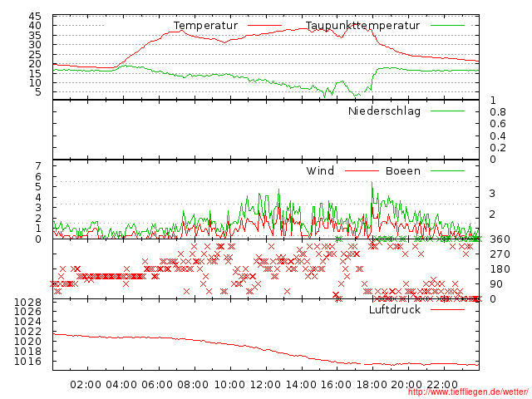Click the 25 temperature axis value
The height and width of the screenshot is (399, 532).
click(x=35, y=54)
